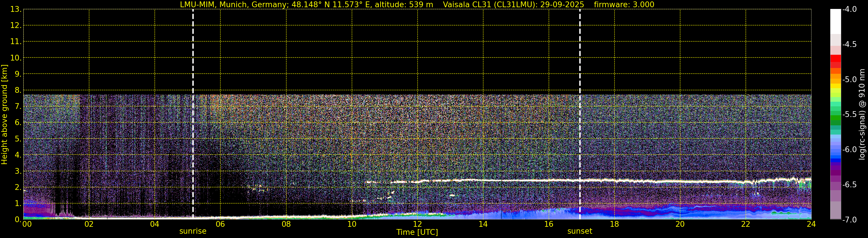The image size is (868, 238).
Task: Click the 'sunrise' label below the time axis
Action: 193,231
